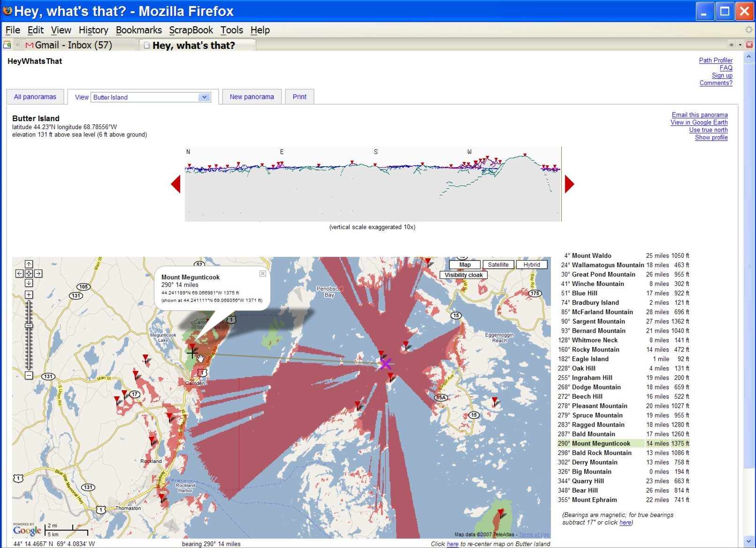Select Bald Rock Mountain in peak list
This screenshot has height=548, width=756.
coord(623,453)
